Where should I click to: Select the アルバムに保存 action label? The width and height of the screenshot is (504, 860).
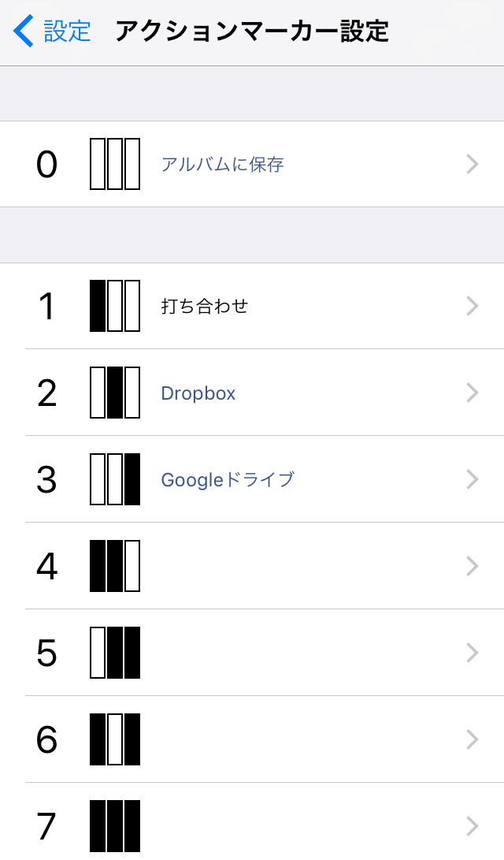coord(222,165)
